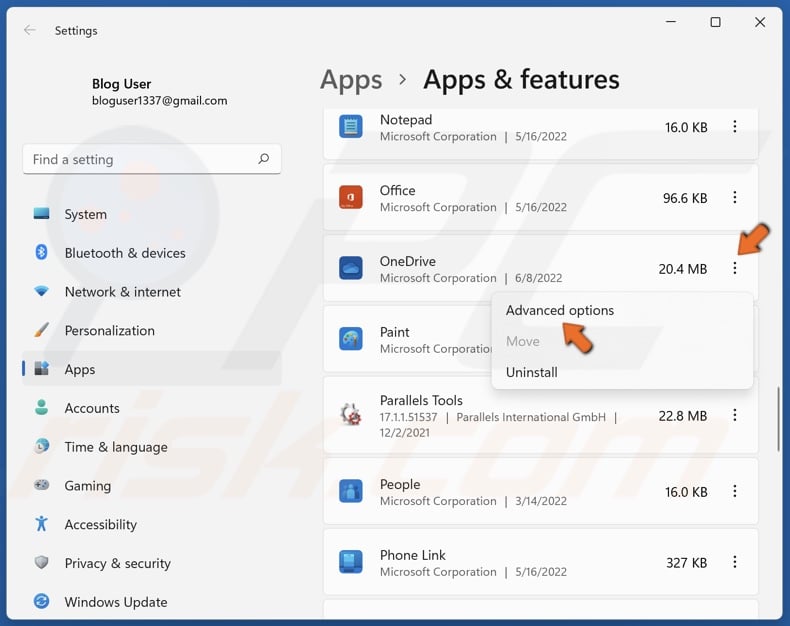
Task: Click the People app name text
Action: (400, 484)
